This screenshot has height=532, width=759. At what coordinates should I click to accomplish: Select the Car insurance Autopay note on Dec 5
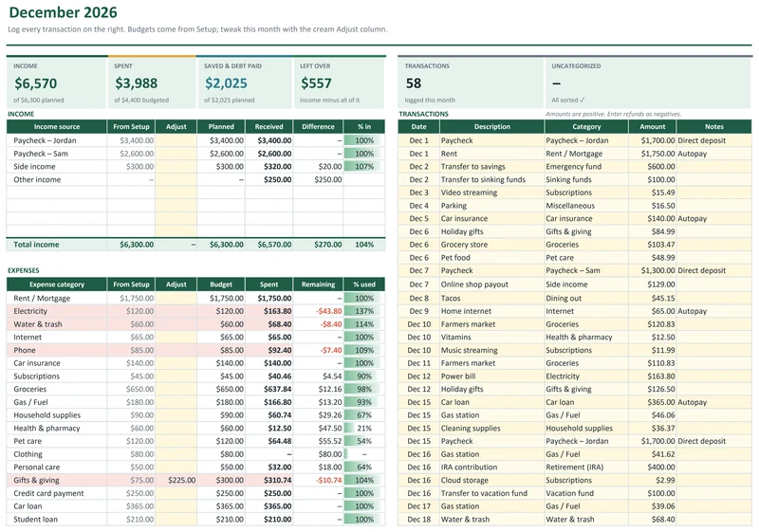point(714,219)
